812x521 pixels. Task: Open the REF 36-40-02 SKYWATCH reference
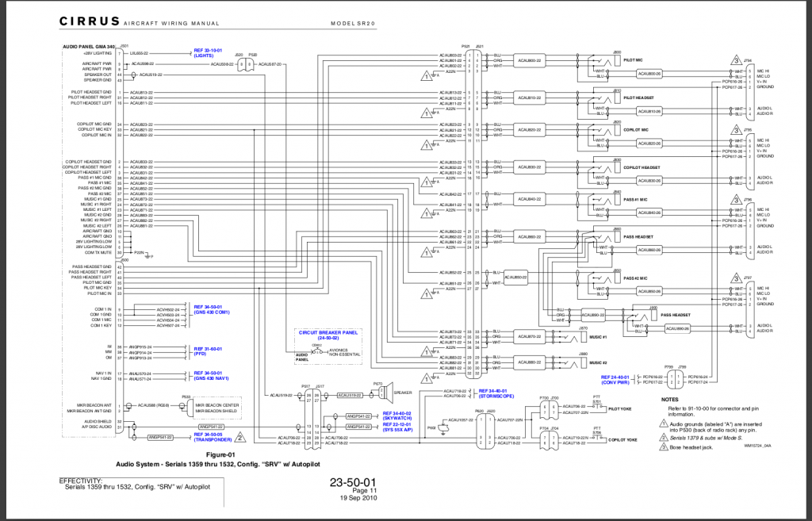396,415
